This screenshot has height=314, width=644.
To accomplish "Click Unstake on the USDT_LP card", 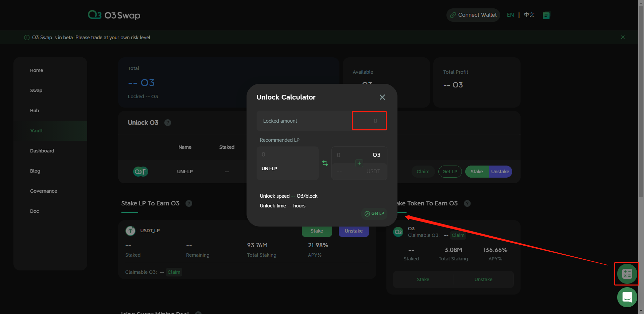I will 354,231.
